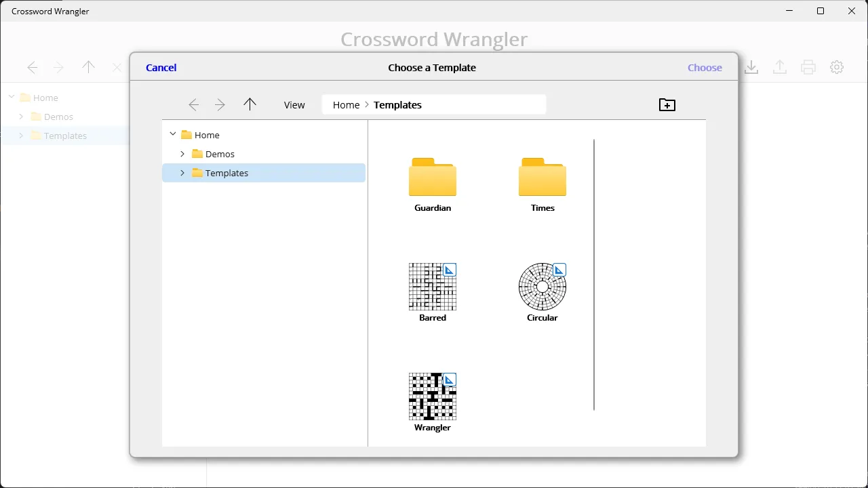Viewport: 868px width, 488px height.
Task: Click main window back arrow
Action: (33, 67)
